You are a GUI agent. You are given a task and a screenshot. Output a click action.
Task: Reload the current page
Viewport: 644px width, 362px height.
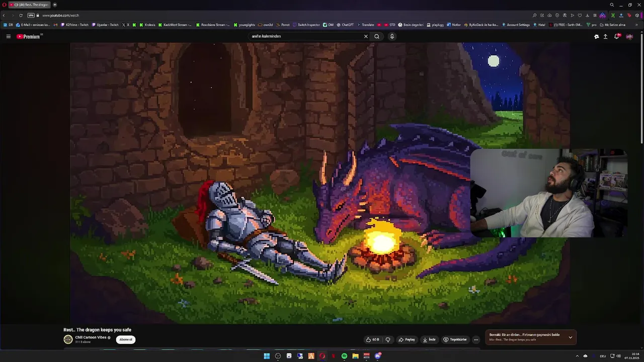pos(21,15)
